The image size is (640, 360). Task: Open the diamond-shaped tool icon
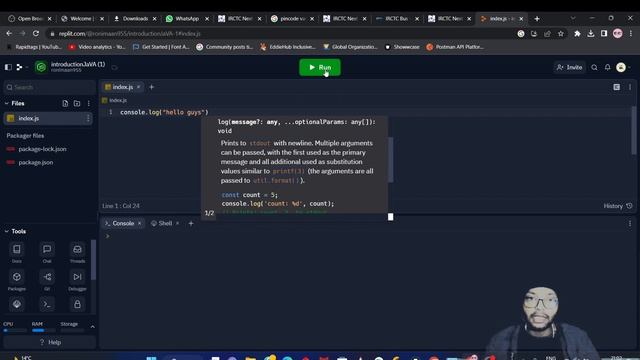pyautogui.click(x=17, y=304)
